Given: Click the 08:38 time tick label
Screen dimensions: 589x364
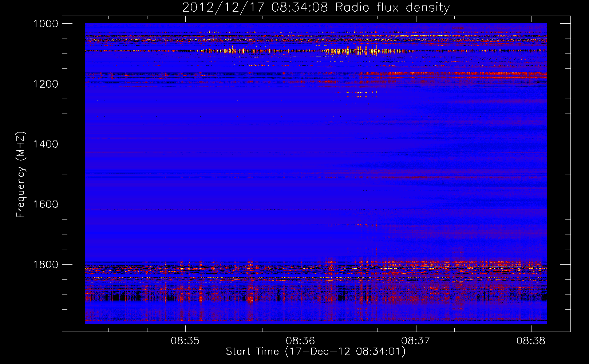Looking at the screenshot, I should tap(531, 341).
